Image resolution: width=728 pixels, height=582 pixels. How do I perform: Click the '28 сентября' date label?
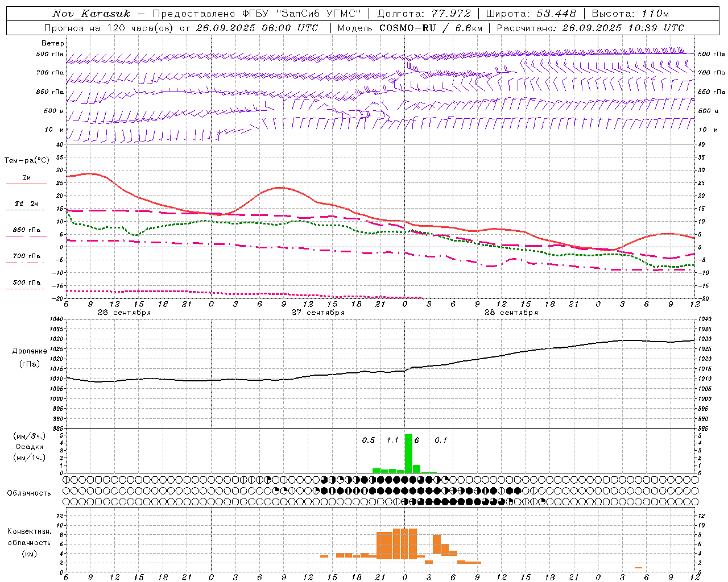[511, 313]
